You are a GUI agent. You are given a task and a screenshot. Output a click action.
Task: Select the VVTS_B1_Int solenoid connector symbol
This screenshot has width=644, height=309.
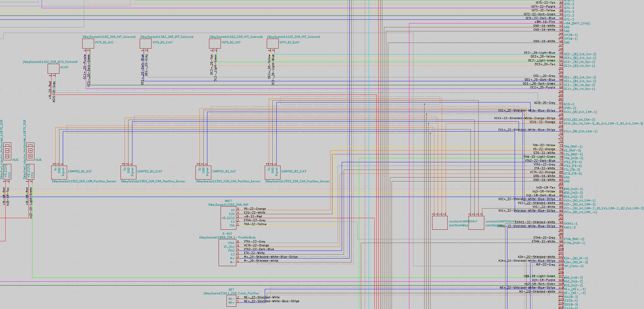tap(88, 44)
